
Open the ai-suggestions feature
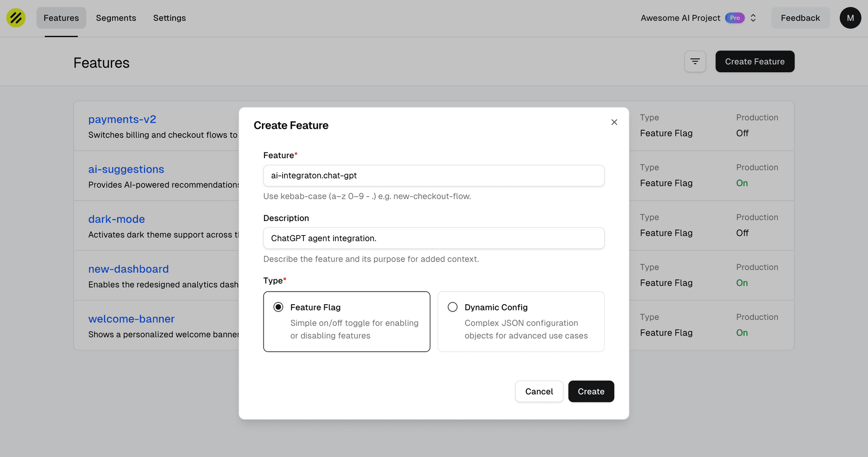click(126, 169)
